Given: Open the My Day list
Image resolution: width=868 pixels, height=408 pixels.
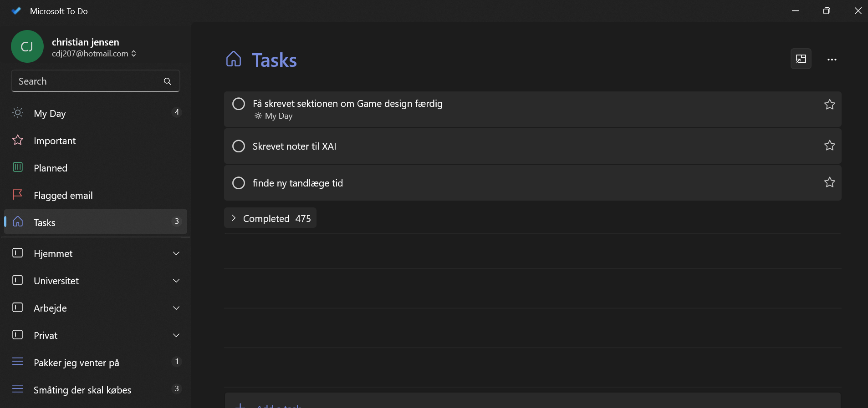Looking at the screenshot, I should tap(50, 113).
